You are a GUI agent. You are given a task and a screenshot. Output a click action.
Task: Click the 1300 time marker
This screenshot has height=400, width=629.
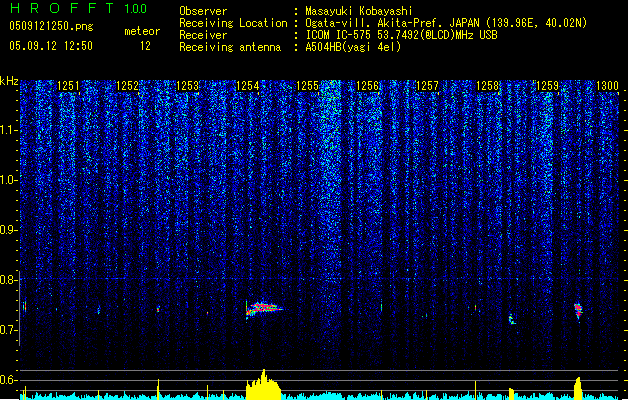[x=607, y=86]
